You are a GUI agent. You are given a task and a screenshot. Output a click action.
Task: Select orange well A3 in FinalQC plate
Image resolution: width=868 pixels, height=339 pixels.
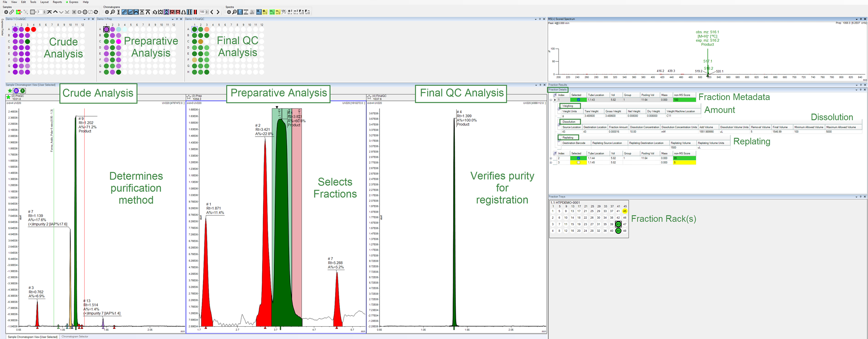pos(207,29)
